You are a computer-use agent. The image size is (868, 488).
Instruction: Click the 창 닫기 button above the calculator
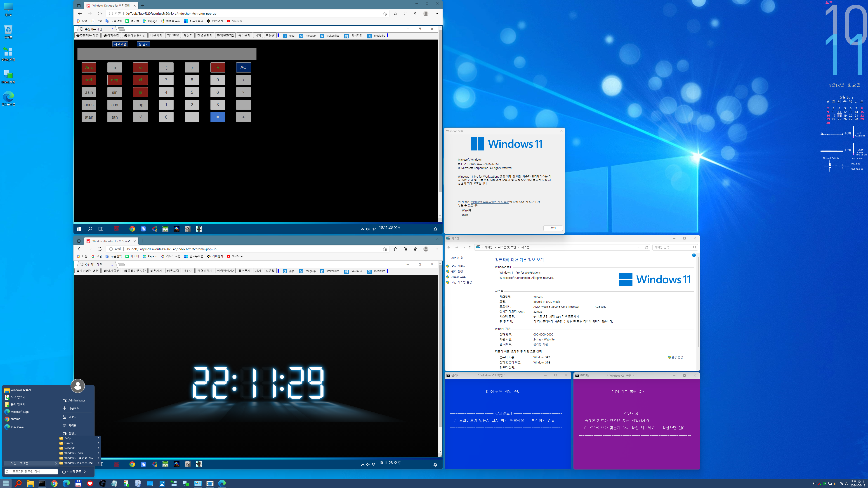click(143, 44)
